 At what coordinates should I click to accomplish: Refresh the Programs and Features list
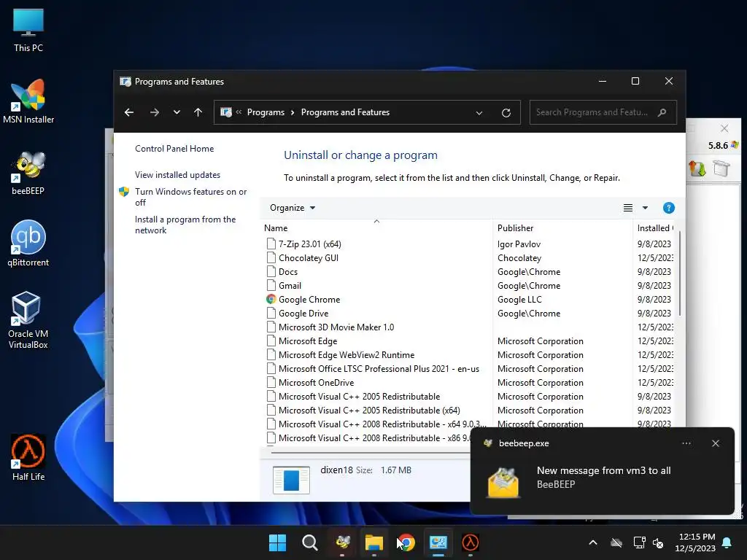pos(506,113)
